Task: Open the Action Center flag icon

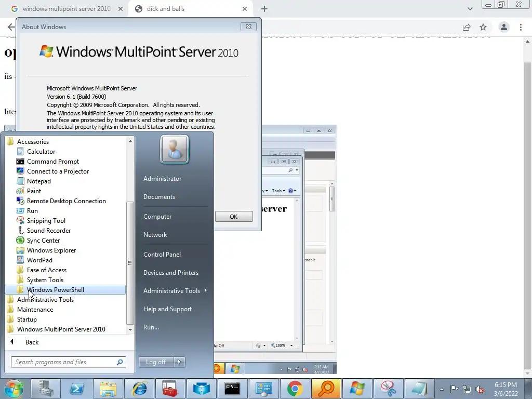Action: point(454,389)
